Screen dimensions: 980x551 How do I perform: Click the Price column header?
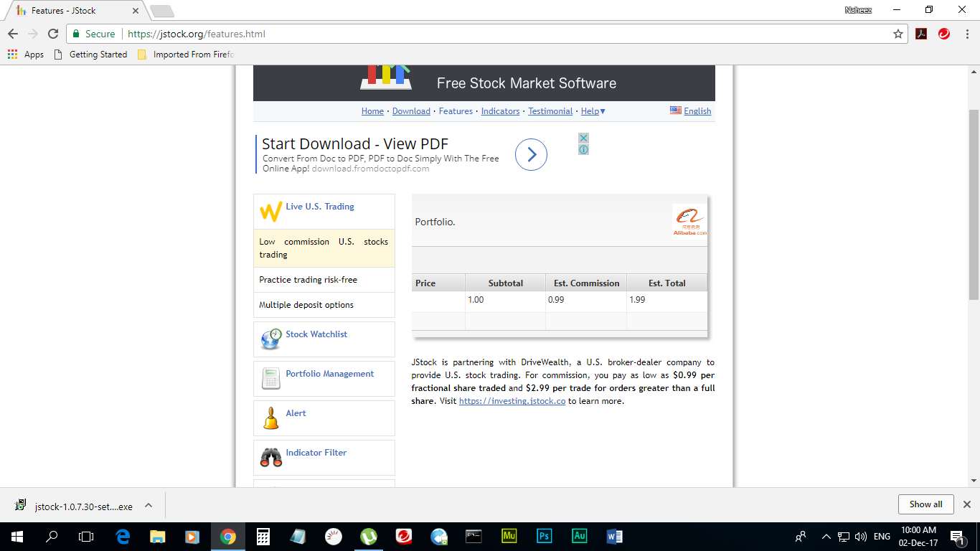point(438,283)
